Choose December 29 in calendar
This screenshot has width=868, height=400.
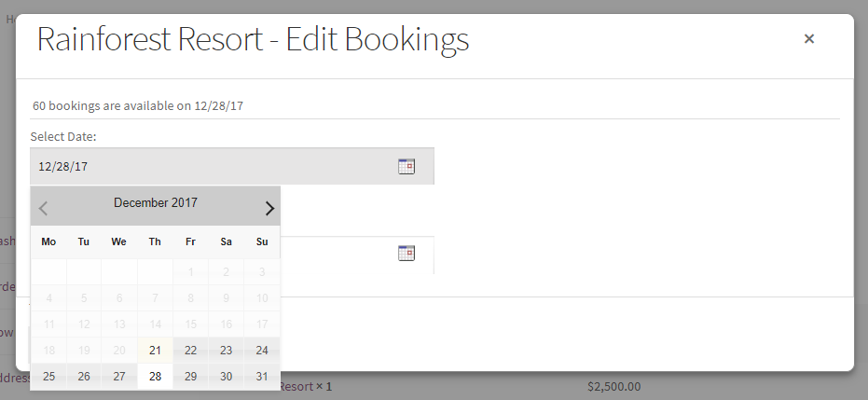point(190,377)
